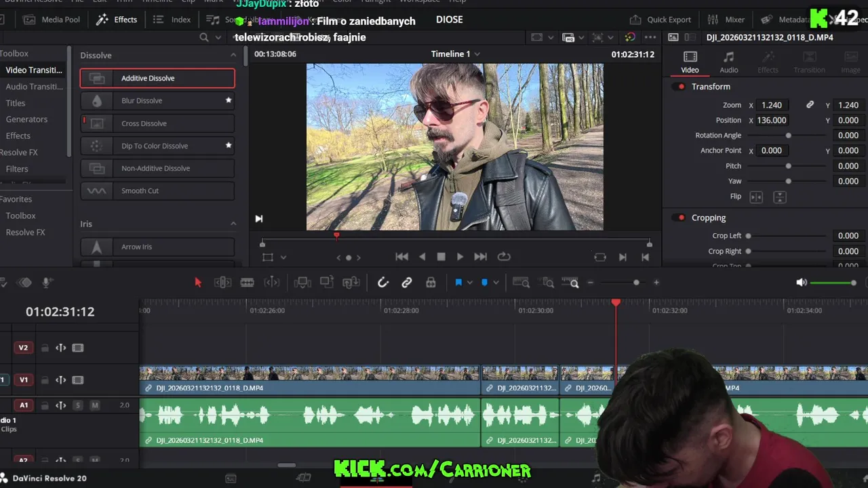Click the Full Extent Zoom icon

(521, 283)
